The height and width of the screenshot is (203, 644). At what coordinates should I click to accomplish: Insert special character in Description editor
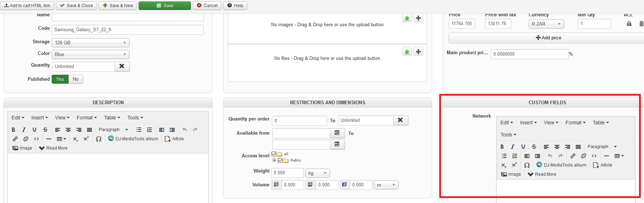pos(99,139)
